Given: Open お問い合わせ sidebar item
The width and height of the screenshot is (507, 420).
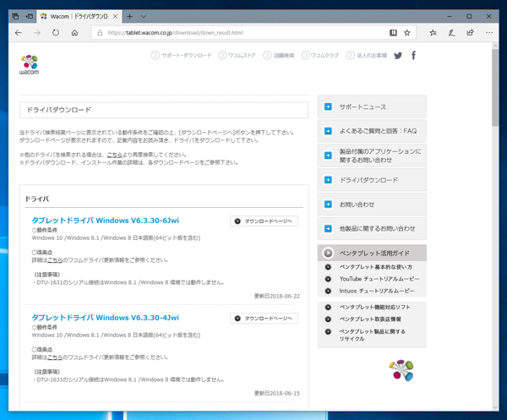Looking at the screenshot, I should [x=372, y=205].
